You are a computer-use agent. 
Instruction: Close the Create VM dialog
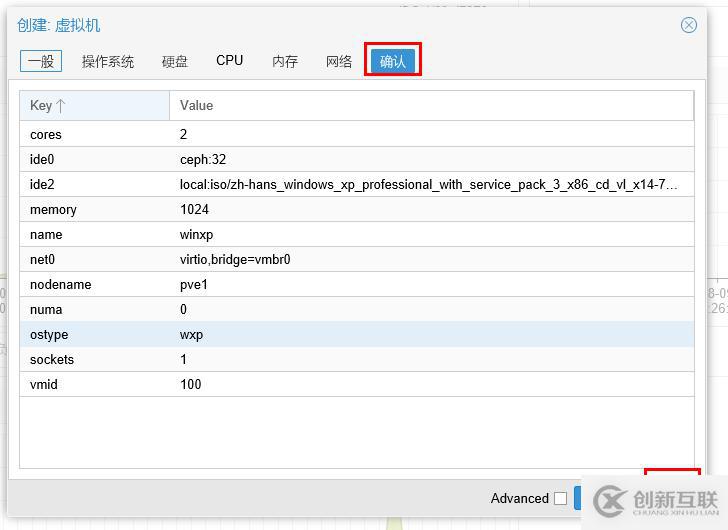689,25
